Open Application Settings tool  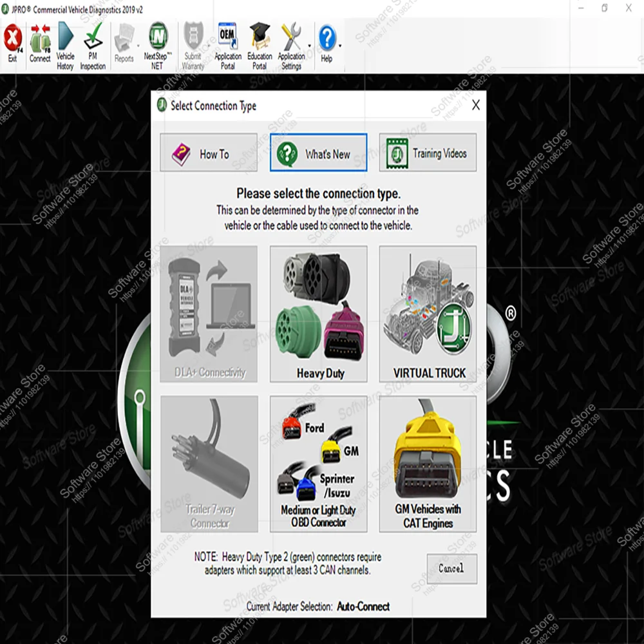[x=291, y=46]
